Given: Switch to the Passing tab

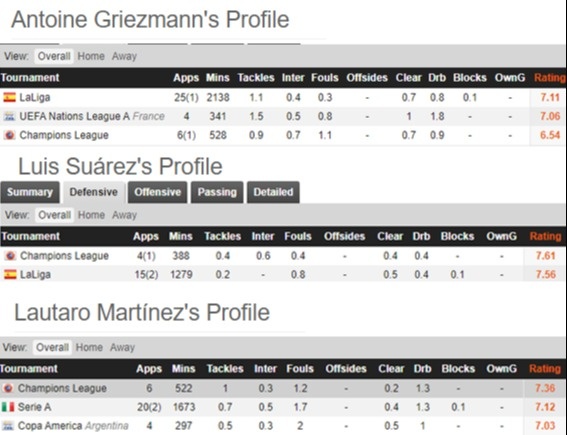Looking at the screenshot, I should (217, 192).
